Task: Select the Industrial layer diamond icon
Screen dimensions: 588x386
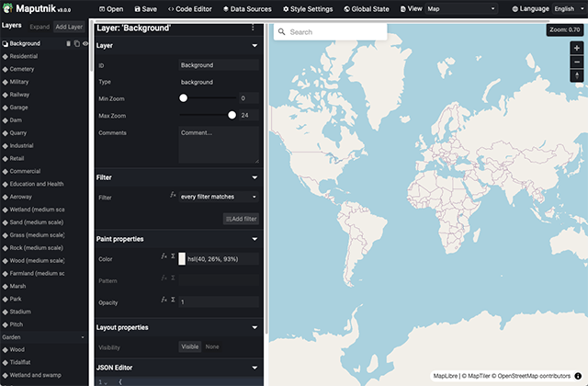Action: point(6,146)
